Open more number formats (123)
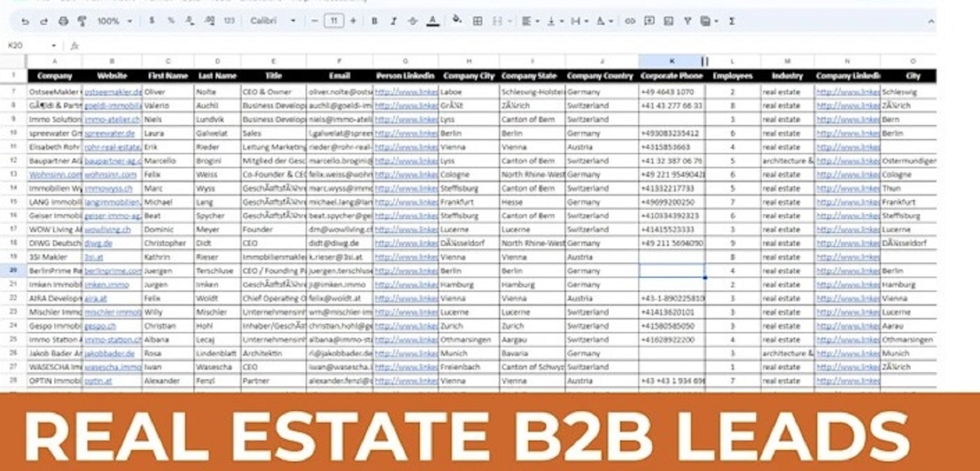The image size is (980, 471). pyautogui.click(x=229, y=21)
